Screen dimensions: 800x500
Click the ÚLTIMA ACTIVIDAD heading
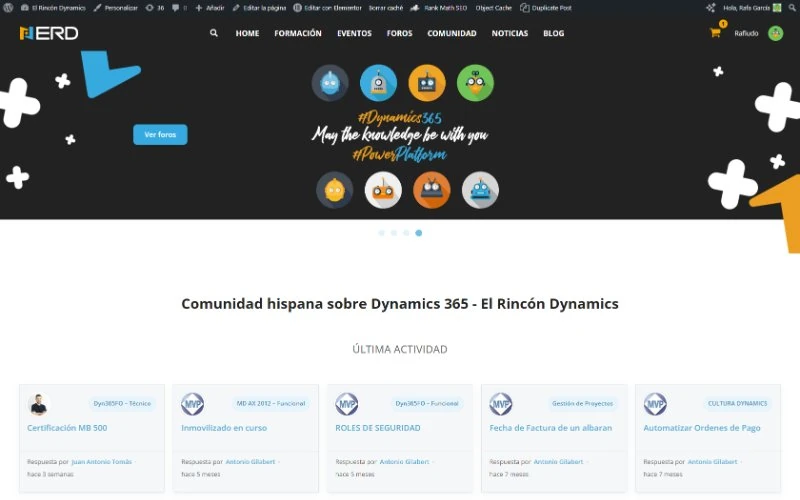click(399, 349)
